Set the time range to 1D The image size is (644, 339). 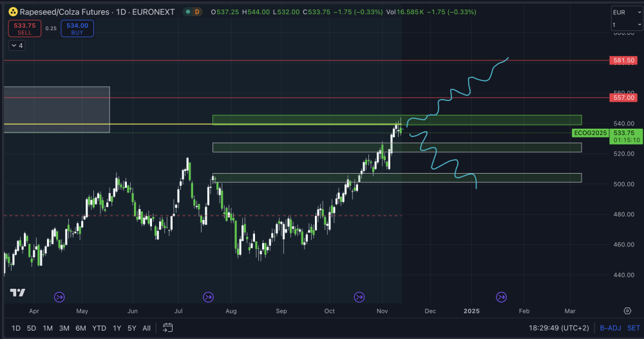(16, 328)
